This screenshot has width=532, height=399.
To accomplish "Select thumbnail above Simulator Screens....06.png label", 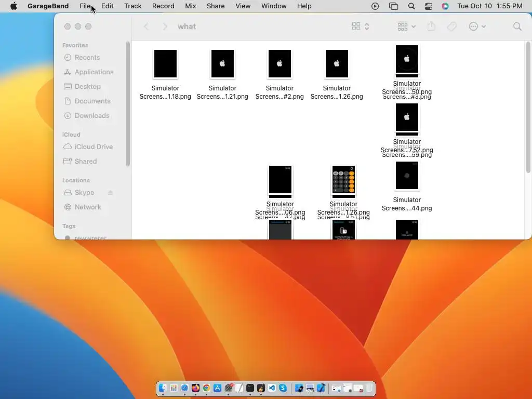I will (280, 180).
